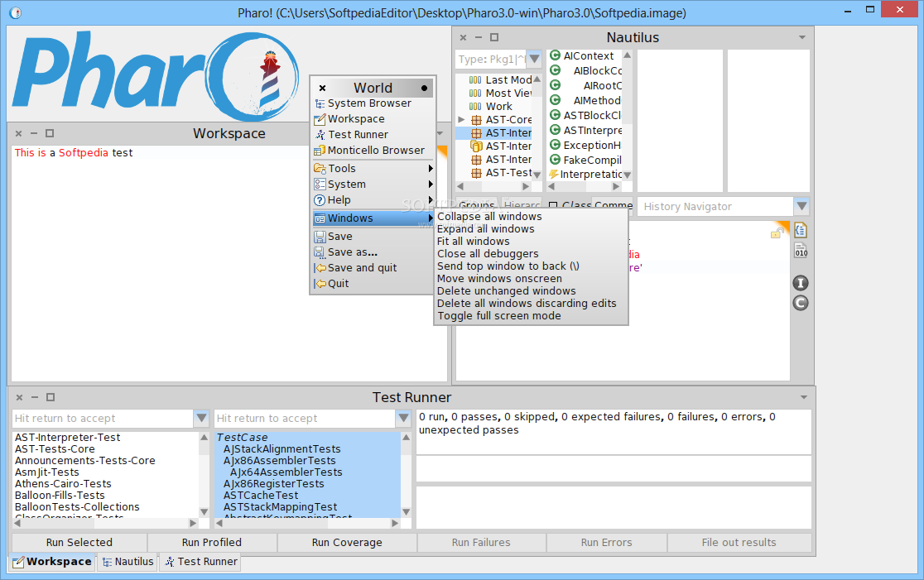Select AST-Interpreter-Test in Test Runner list
This screenshot has width=924, height=580.
68,438
